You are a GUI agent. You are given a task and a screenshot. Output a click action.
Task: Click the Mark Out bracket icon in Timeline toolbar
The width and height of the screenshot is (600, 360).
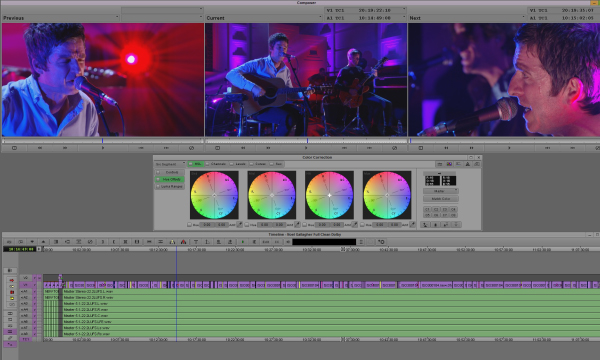tap(114, 242)
